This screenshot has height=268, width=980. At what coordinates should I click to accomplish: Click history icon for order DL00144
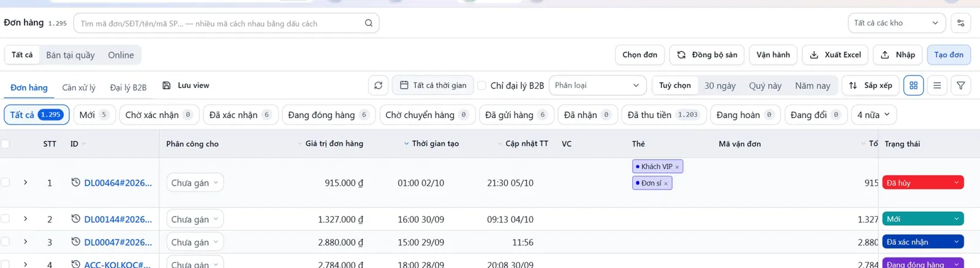click(76, 218)
